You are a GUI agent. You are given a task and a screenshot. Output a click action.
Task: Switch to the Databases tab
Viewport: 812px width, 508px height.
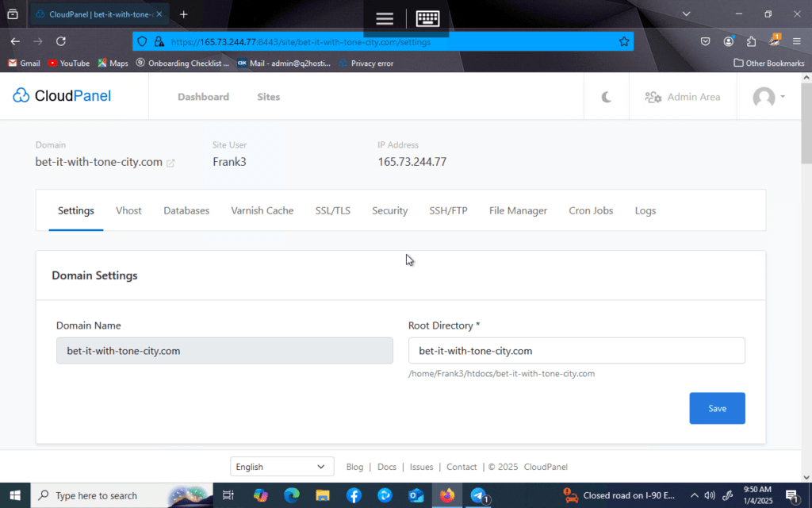(x=186, y=210)
